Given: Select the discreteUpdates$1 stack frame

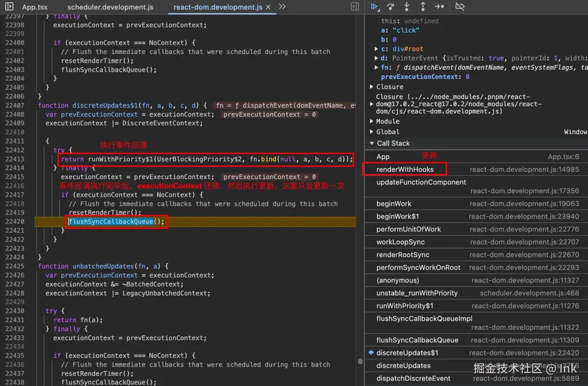Looking at the screenshot, I should pyautogui.click(x=476, y=353).
